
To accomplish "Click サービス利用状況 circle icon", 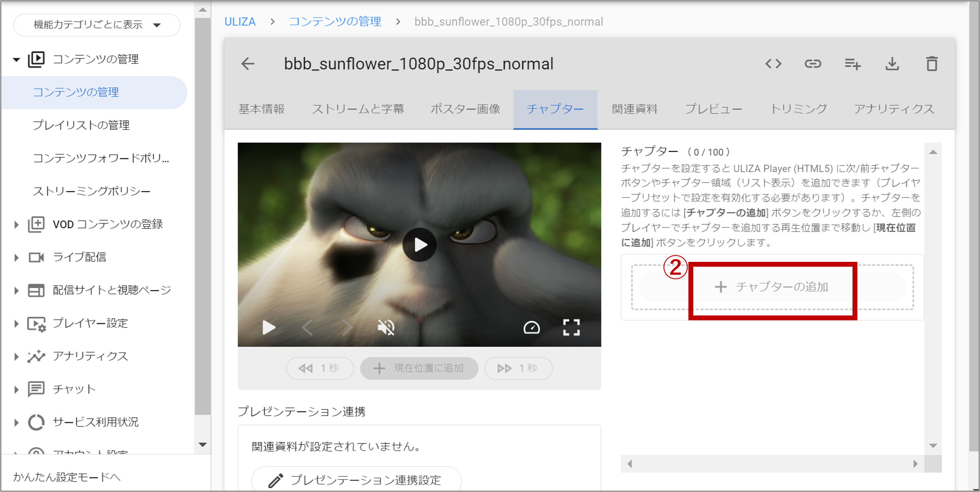I will click(x=36, y=422).
